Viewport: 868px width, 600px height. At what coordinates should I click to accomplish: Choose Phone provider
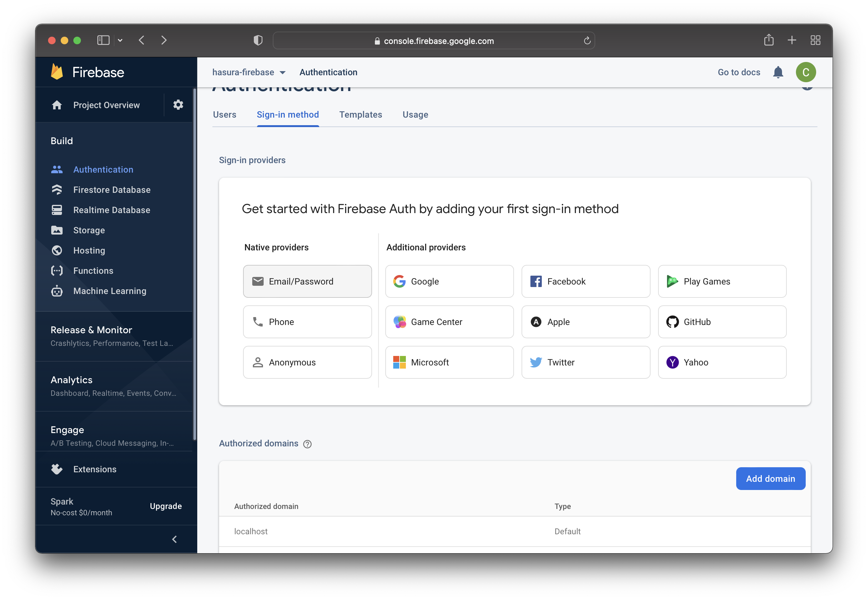pos(307,322)
